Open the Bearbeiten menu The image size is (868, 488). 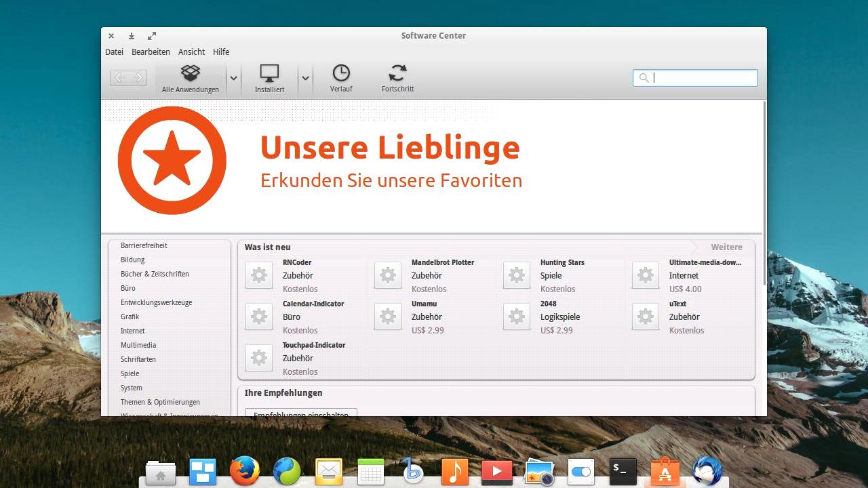click(151, 52)
